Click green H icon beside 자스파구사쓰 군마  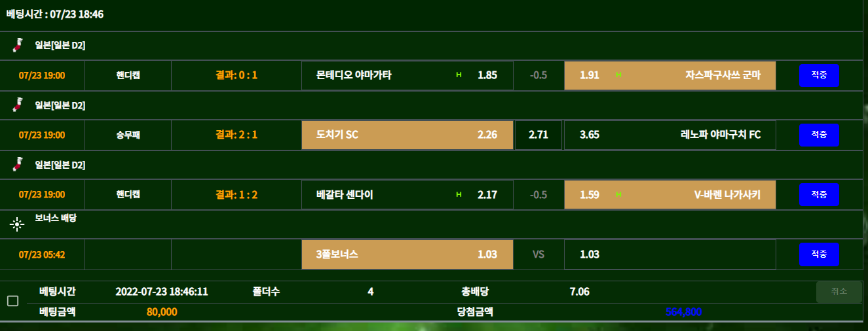click(618, 75)
